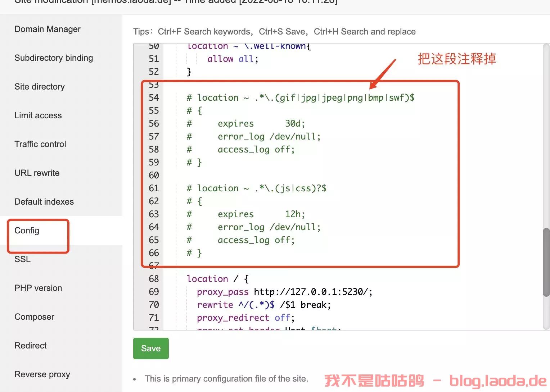Image resolution: width=550 pixels, height=392 pixels.
Task: Open the Redirect settings
Action: 31,346
